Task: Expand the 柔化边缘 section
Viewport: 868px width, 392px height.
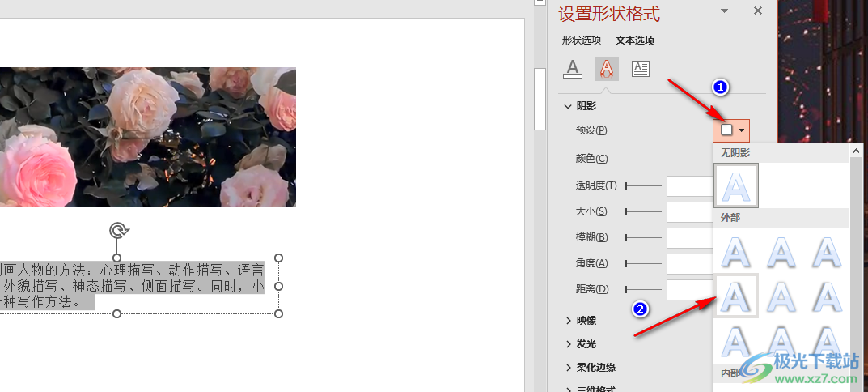Action: 590,368
